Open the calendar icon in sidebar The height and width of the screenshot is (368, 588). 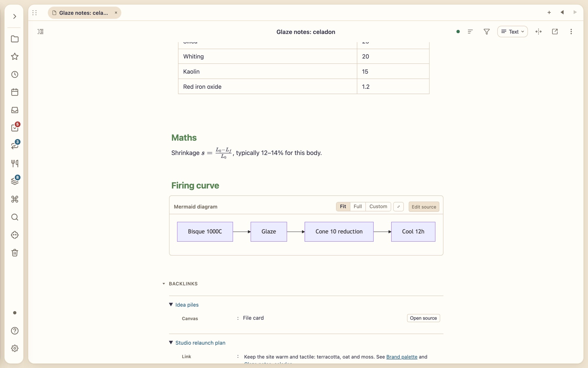15,92
